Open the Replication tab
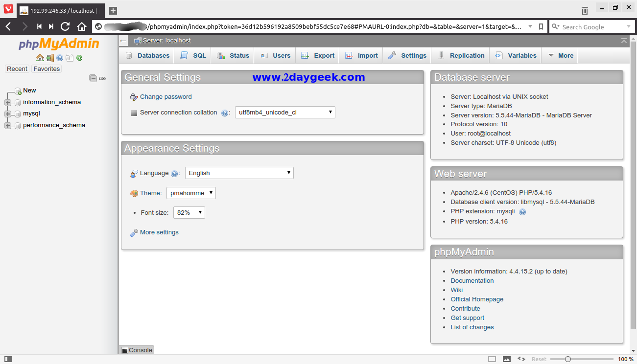Image resolution: width=637 pixels, height=364 pixels. (x=461, y=55)
